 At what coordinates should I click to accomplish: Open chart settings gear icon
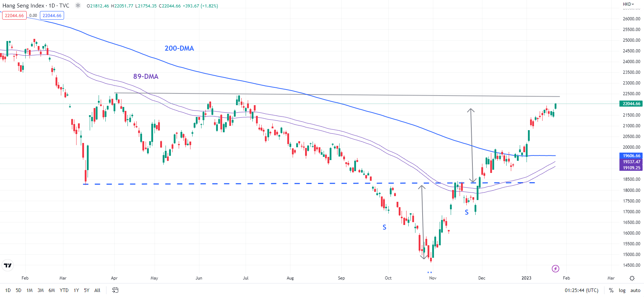tap(632, 278)
